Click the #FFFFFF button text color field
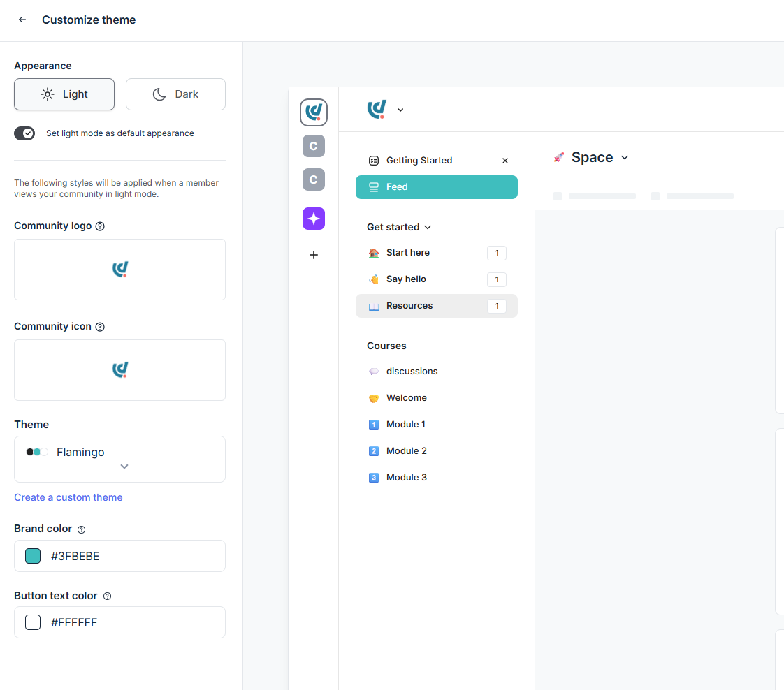Viewport: 784px width, 690px height. tap(119, 622)
